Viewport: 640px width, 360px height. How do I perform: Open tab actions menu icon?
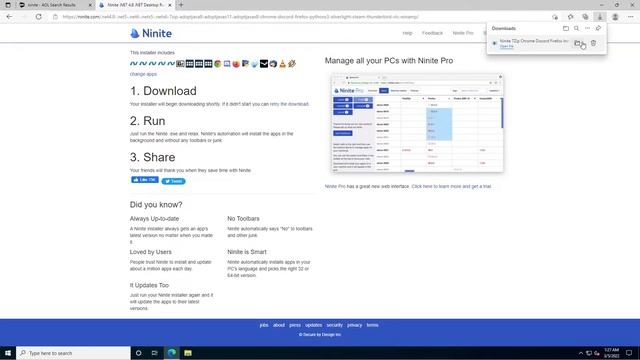(8, 5)
